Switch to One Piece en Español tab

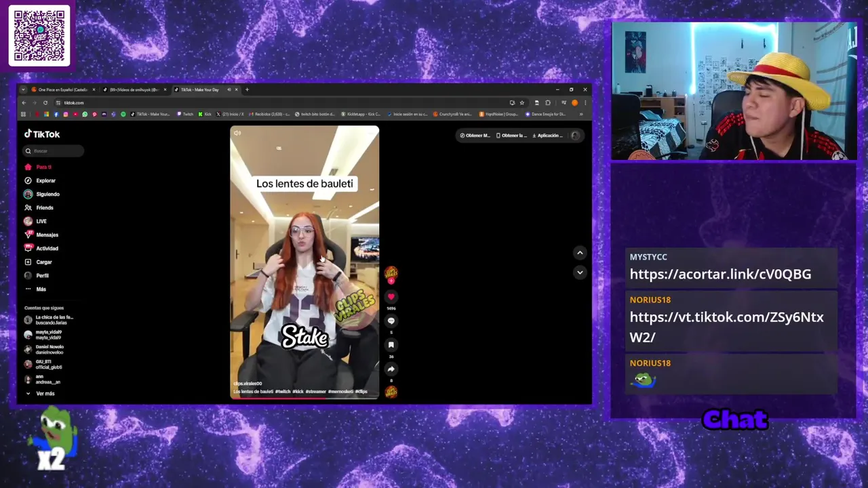point(62,89)
